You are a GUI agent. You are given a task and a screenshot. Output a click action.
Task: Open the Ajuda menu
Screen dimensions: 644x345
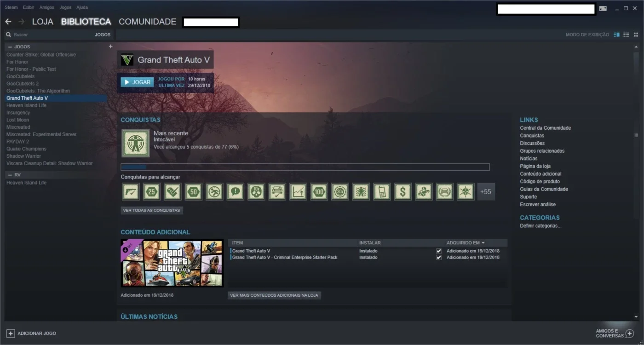pyautogui.click(x=82, y=7)
